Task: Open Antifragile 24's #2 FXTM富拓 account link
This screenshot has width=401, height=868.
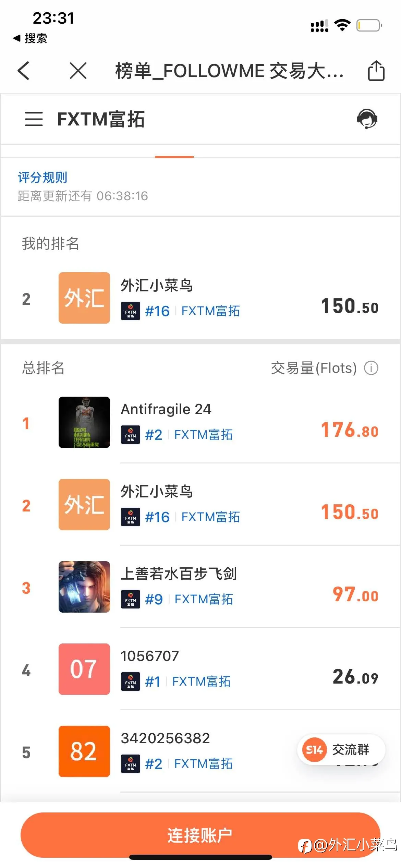Action: click(x=177, y=435)
